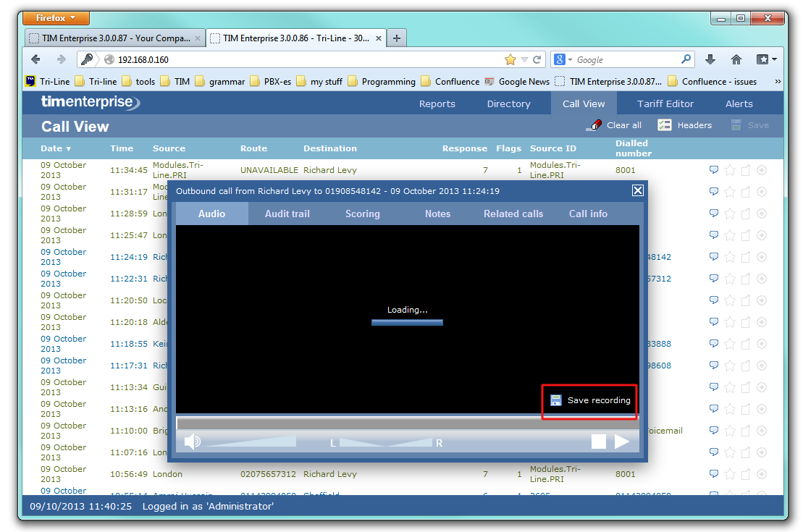
Task: Star the 10:56:49 call
Action: coord(730,474)
